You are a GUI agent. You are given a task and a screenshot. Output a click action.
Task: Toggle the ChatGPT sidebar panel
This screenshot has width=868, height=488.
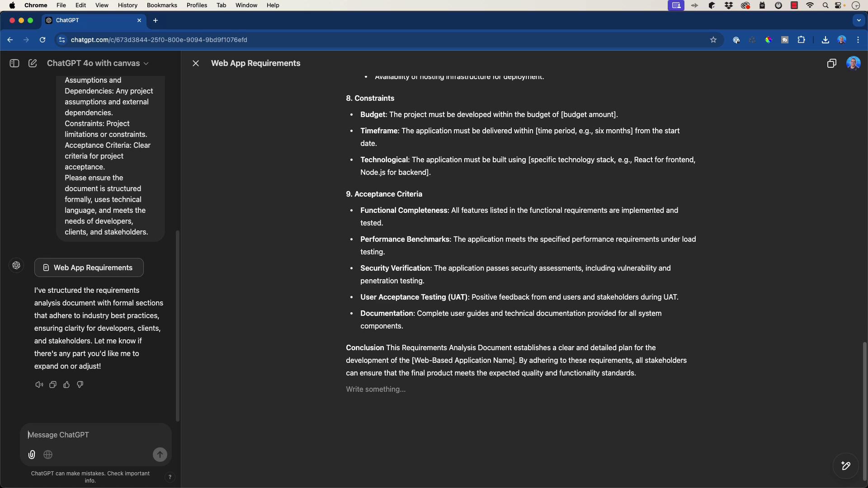click(x=14, y=64)
